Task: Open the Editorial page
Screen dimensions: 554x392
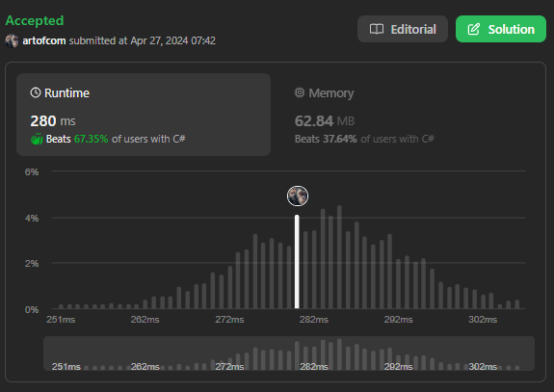Action: [x=403, y=29]
